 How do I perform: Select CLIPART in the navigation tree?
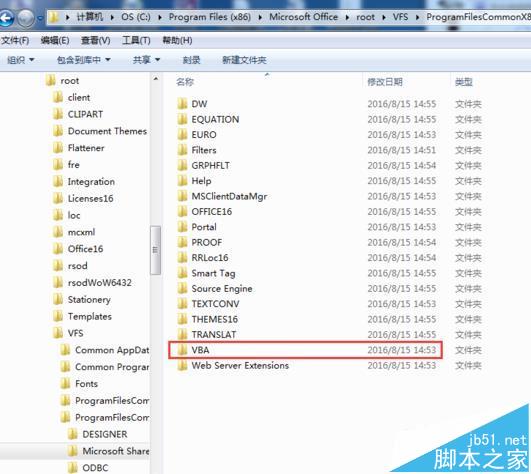click(85, 114)
